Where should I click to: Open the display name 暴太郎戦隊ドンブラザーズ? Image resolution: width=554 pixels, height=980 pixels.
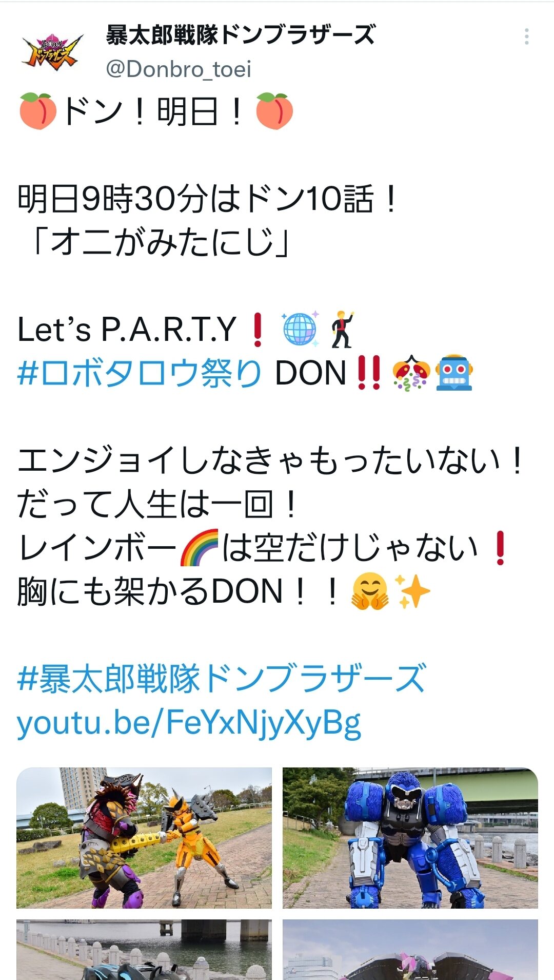click(x=241, y=34)
